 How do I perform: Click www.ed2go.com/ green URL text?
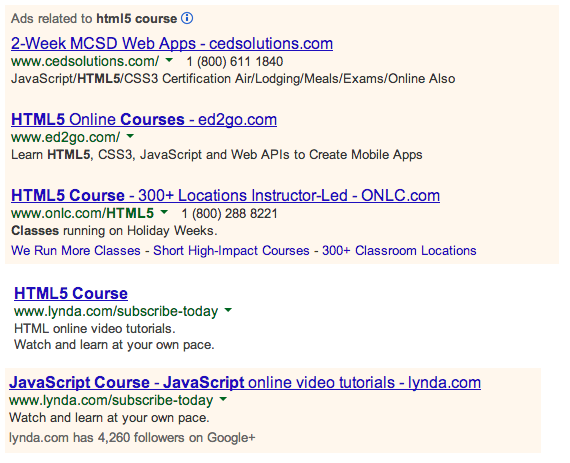(x=65, y=137)
